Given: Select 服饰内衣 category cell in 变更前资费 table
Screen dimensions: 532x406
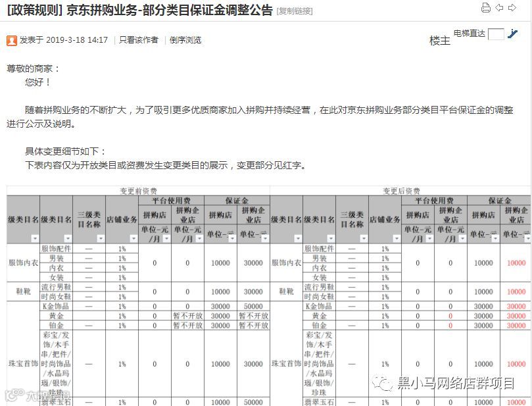Looking at the screenshot, I should [x=23, y=263].
